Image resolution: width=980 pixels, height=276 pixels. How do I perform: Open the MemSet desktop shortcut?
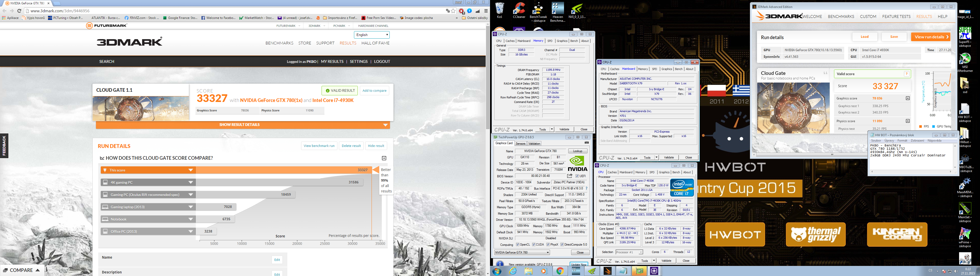pos(965,213)
